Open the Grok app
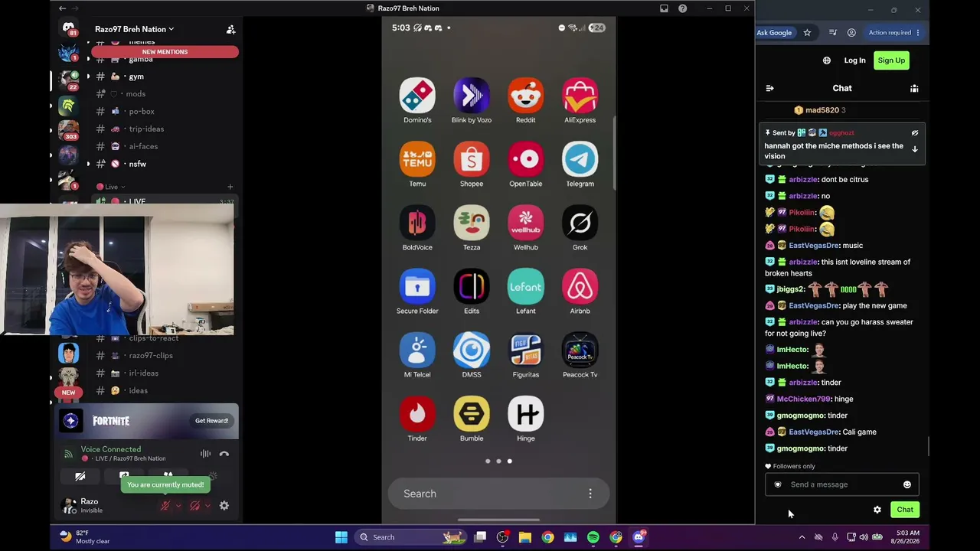This screenshot has width=980, height=551. 580,223
